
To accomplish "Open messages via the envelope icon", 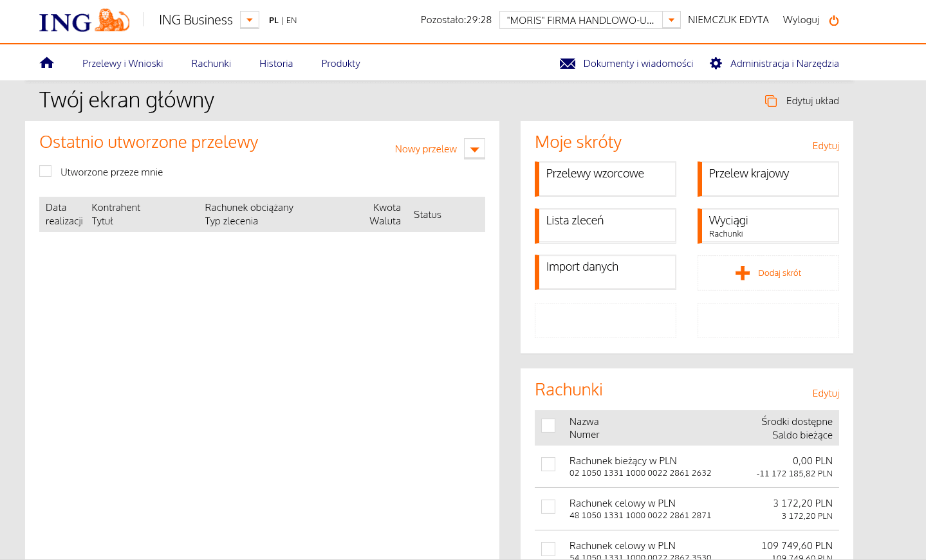I will (567, 64).
